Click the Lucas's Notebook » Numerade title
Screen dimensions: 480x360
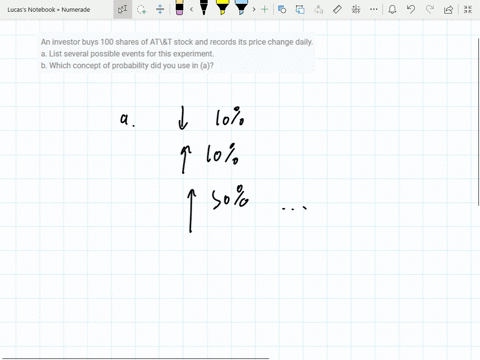pos(49,10)
